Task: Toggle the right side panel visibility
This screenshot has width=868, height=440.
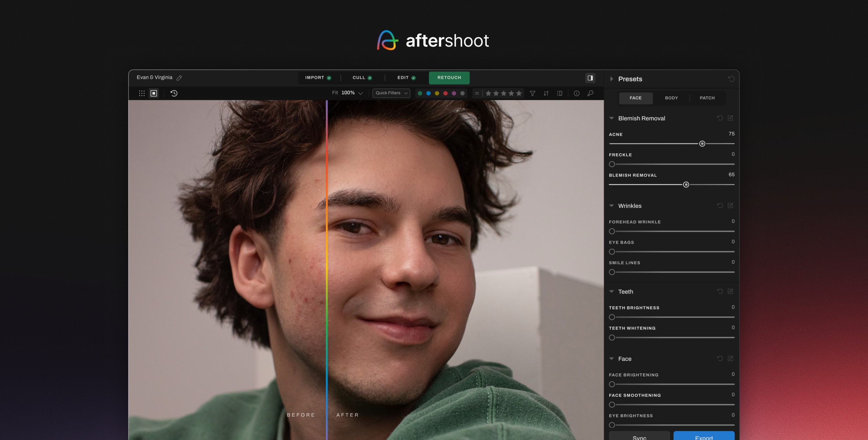Action: [590, 78]
